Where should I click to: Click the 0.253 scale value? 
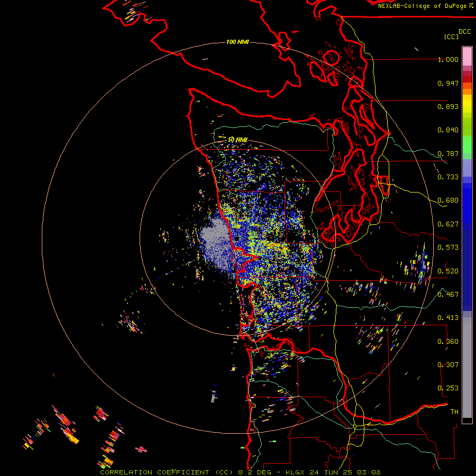448,388
